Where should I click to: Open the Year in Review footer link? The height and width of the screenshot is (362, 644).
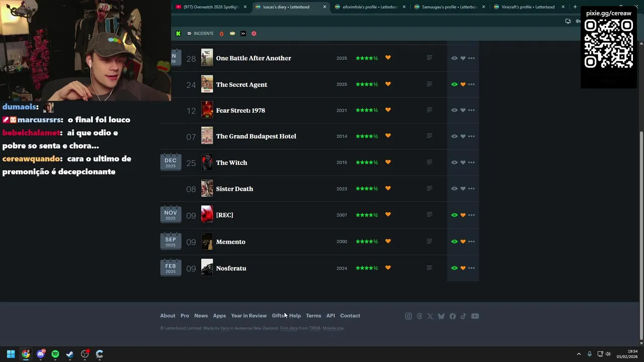tap(249, 316)
